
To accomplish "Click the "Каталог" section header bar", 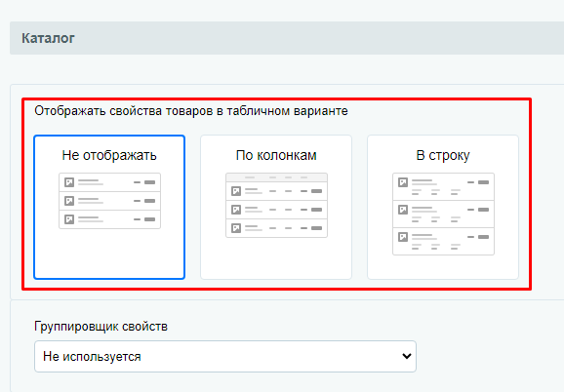I will click(x=287, y=38).
